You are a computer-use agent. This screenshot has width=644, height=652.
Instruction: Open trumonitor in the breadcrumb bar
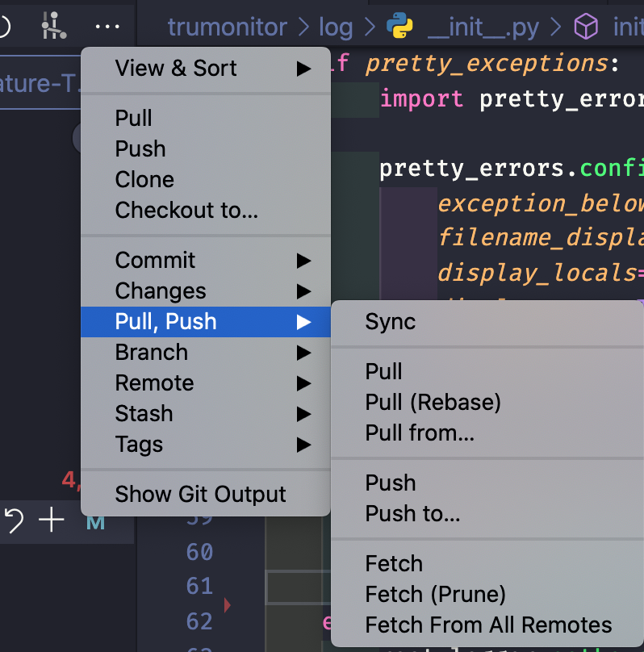coord(228,26)
